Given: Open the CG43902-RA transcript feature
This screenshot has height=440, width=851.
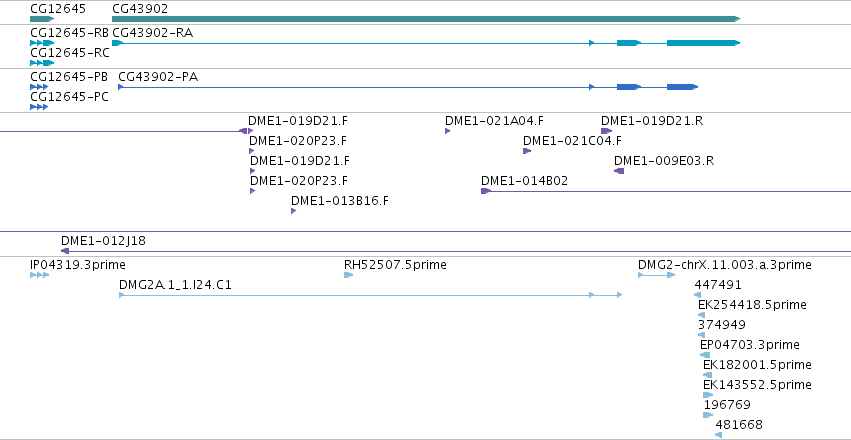Looking at the screenshot, I should pos(426,43).
